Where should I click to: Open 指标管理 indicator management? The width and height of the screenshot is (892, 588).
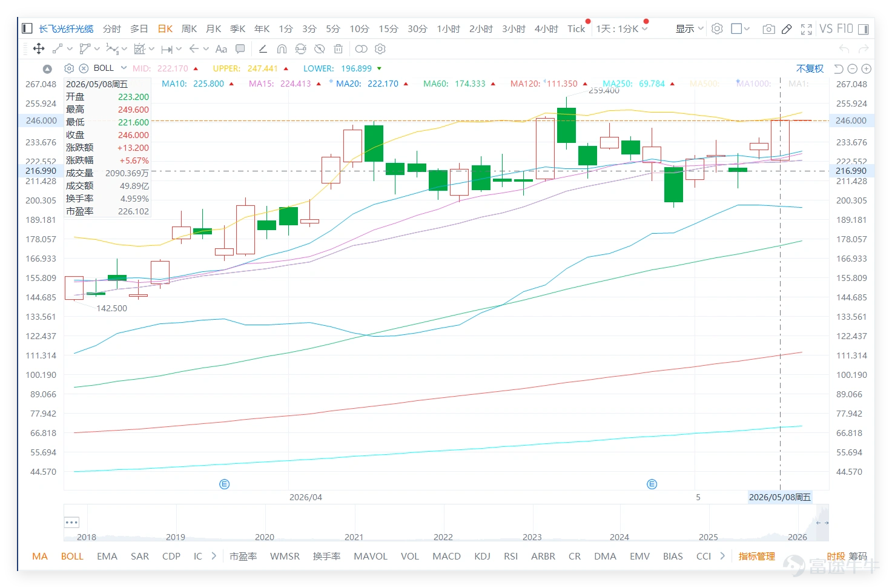(x=756, y=556)
